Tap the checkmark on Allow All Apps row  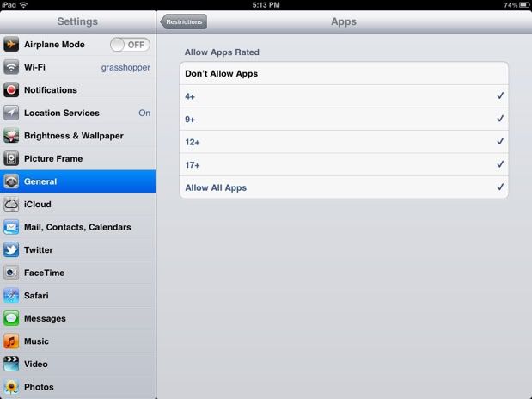pos(500,187)
